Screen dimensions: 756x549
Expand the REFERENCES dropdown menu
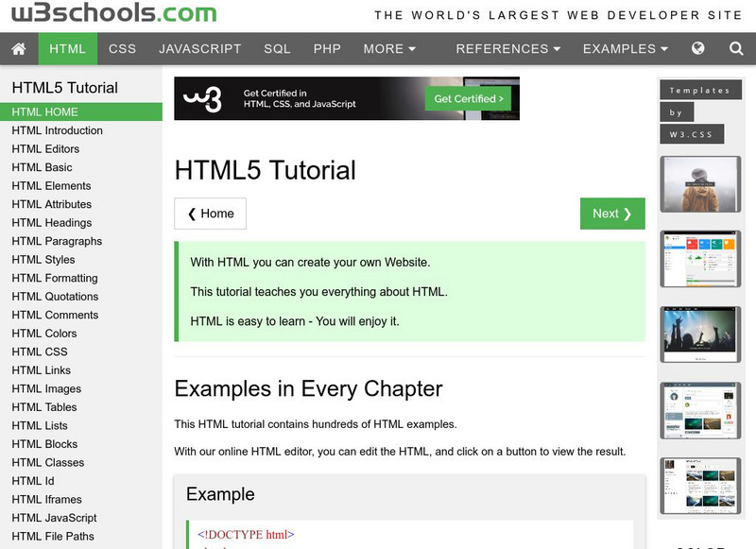[x=507, y=49]
